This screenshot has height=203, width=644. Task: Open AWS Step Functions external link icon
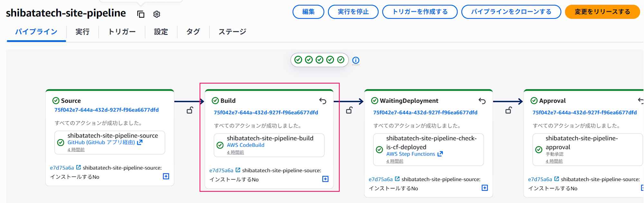(440, 154)
